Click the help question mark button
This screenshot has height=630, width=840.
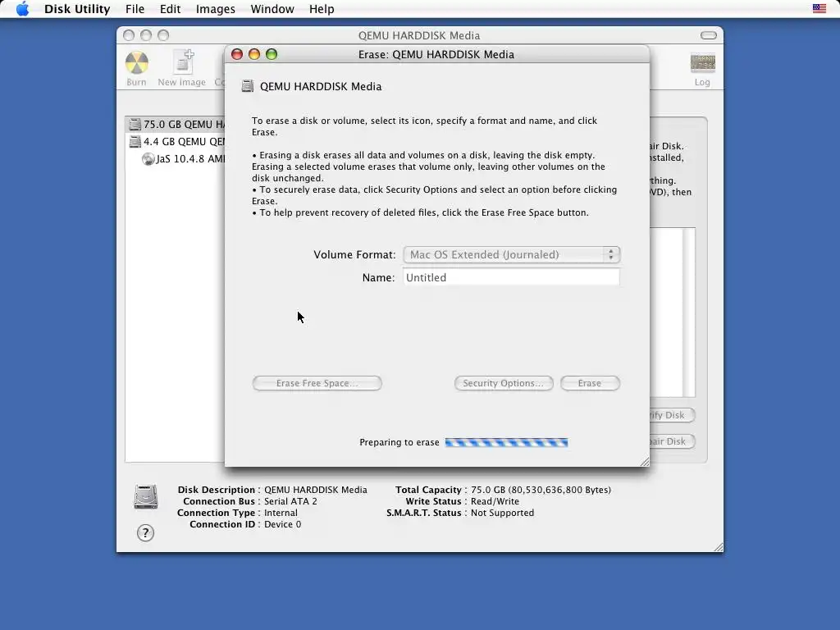[x=145, y=532]
